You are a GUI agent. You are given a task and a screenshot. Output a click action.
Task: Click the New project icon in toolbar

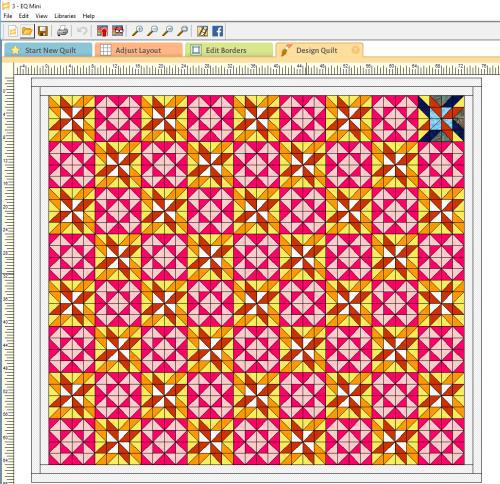pyautogui.click(x=12, y=31)
